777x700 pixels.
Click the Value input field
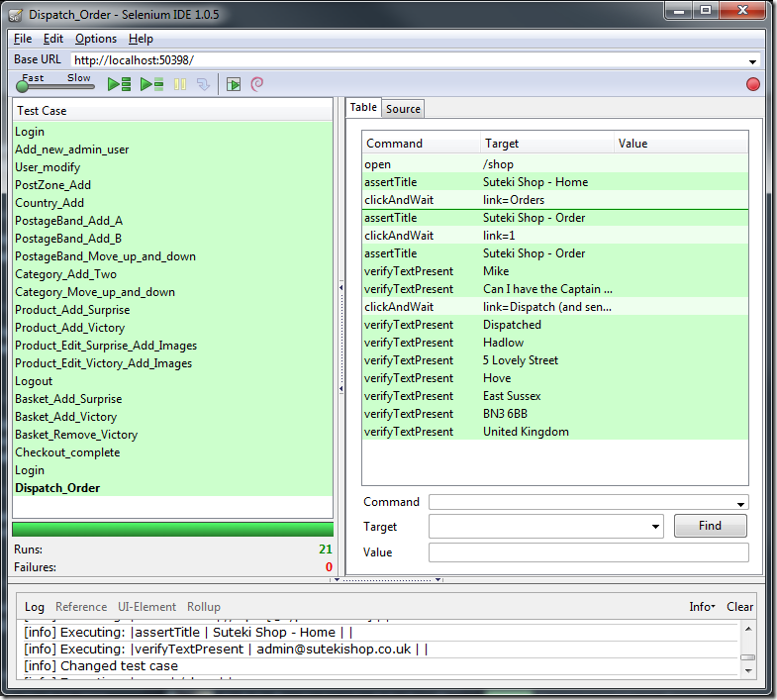coord(588,552)
